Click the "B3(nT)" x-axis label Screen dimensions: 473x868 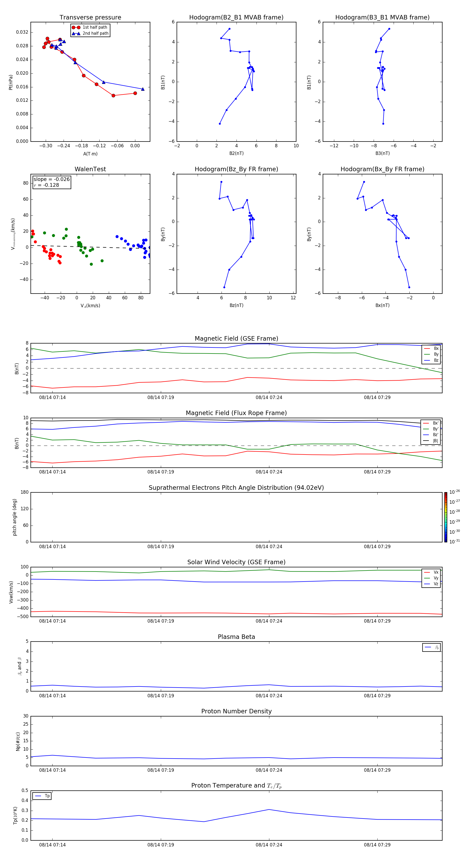[x=382, y=153]
